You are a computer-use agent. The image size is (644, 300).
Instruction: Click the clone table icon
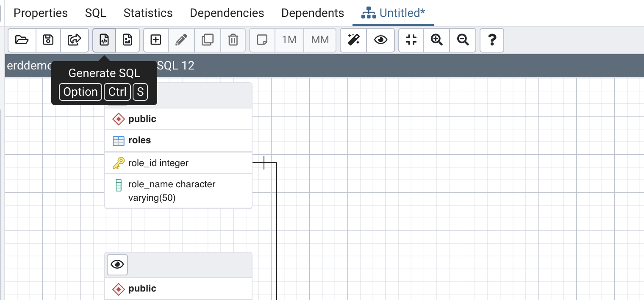coord(207,40)
